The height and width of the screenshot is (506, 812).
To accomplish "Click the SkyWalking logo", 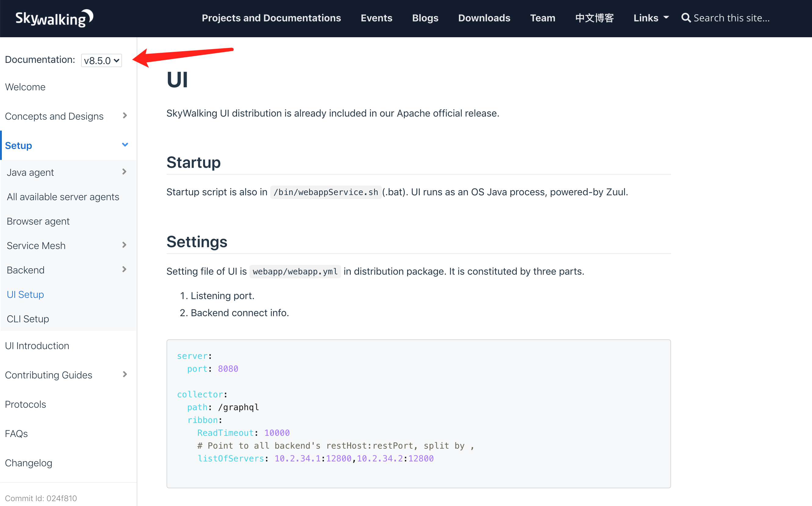I will pyautogui.click(x=54, y=18).
